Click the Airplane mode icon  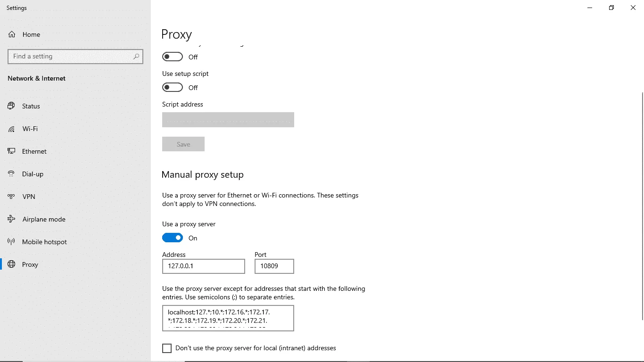(x=11, y=219)
